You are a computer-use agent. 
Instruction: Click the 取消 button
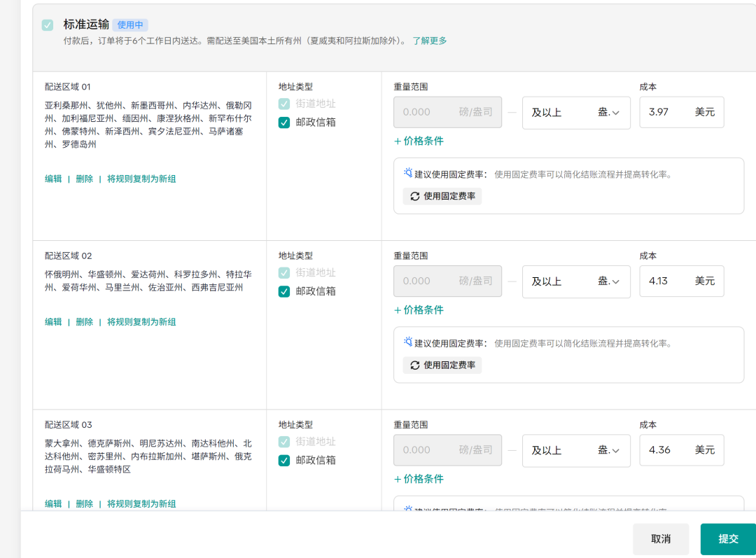[661, 539]
